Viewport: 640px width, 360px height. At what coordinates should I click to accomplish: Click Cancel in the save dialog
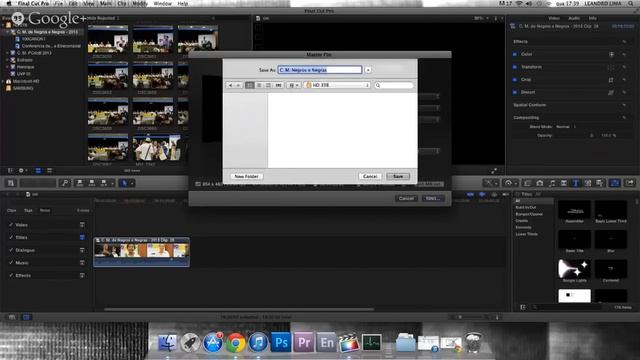point(370,176)
